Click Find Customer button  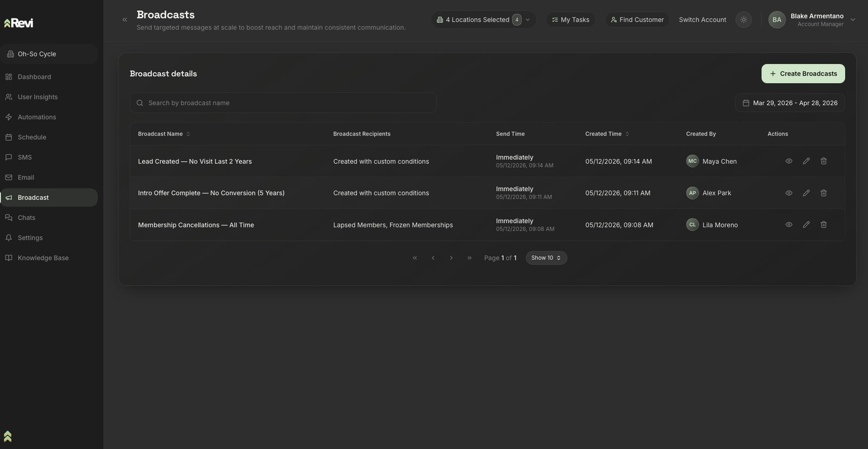637,20
